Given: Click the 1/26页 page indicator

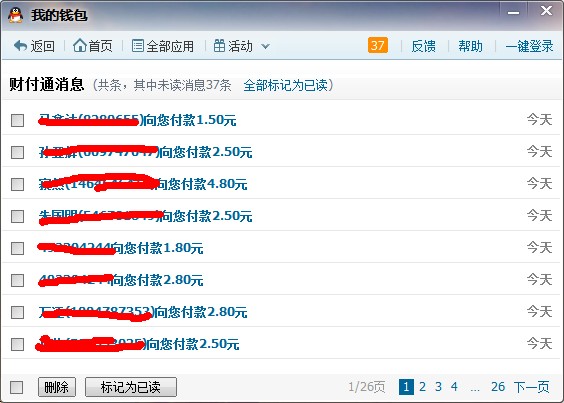Looking at the screenshot, I should (367, 387).
